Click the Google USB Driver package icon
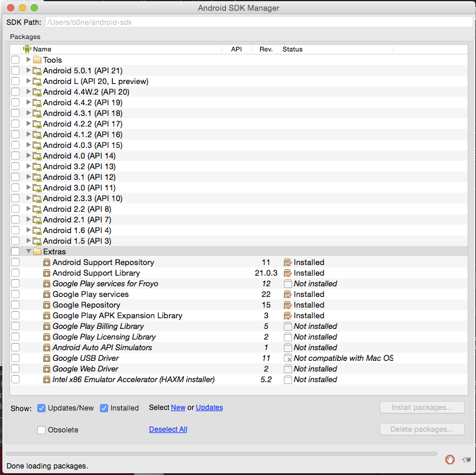The height and width of the screenshot is (475, 476). coord(47,358)
